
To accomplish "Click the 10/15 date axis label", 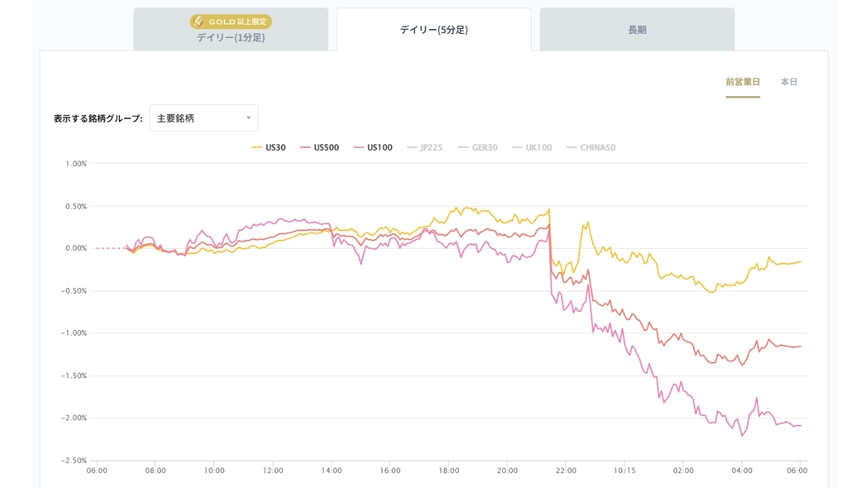I will point(625,470).
